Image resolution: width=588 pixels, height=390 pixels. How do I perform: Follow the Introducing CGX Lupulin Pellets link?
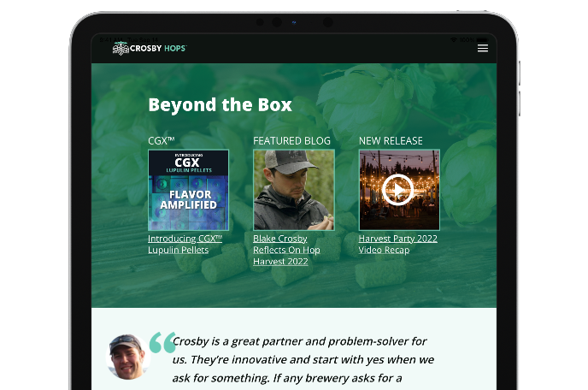click(x=185, y=245)
